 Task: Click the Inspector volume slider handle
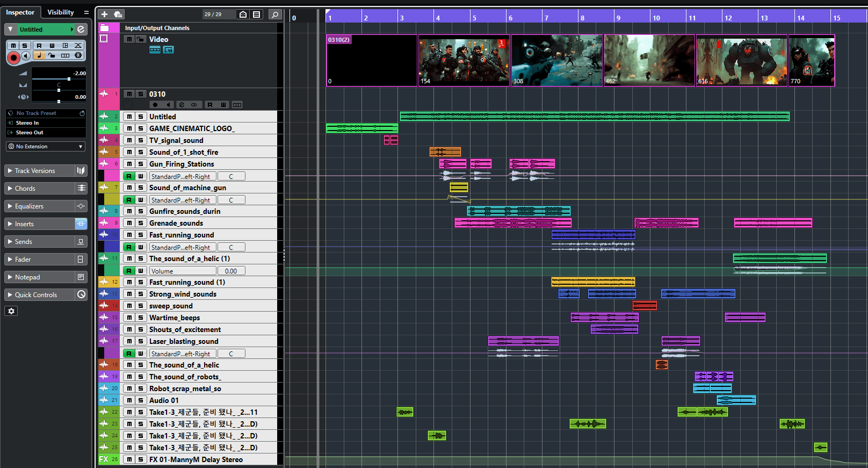point(69,79)
